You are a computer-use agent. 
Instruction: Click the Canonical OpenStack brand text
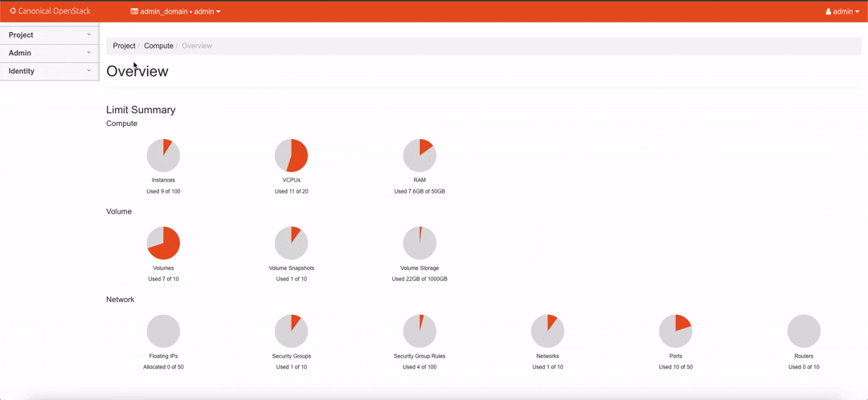(55, 11)
